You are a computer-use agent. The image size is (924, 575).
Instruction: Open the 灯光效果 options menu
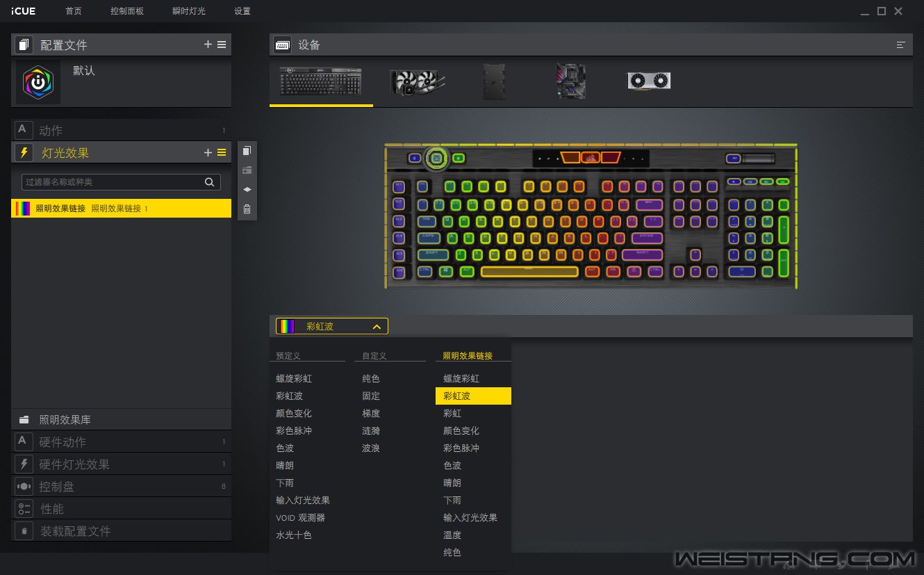click(222, 153)
